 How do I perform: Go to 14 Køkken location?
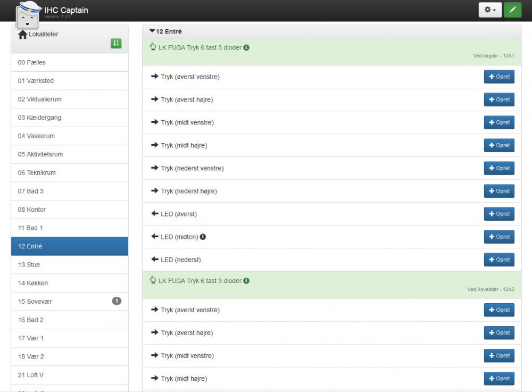(x=33, y=283)
